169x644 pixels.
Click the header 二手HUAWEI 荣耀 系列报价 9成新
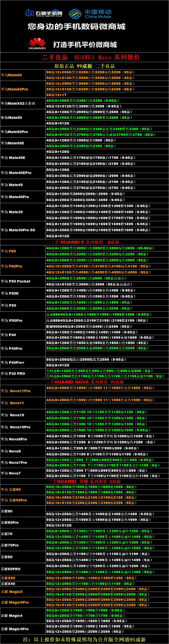pyautogui.click(x=84, y=482)
